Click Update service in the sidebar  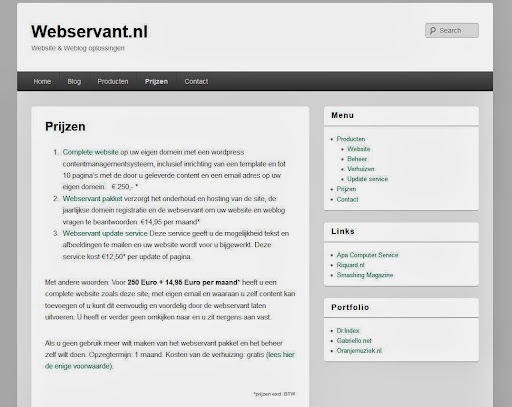click(367, 179)
